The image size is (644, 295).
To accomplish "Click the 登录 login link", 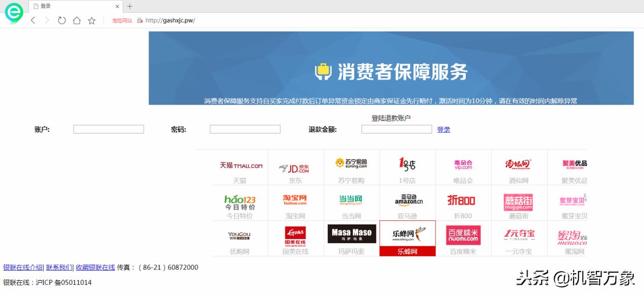I will point(443,129).
